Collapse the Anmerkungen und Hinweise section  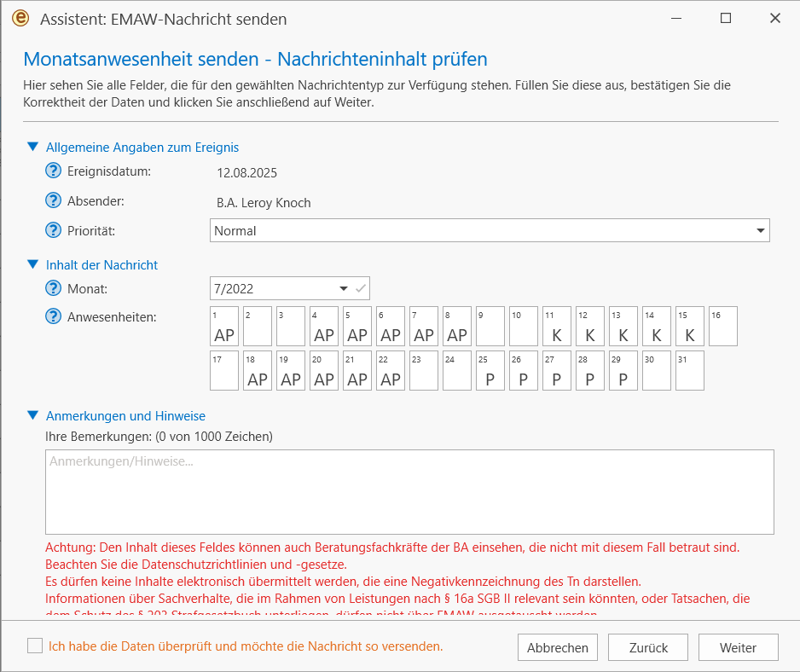[x=32, y=415]
